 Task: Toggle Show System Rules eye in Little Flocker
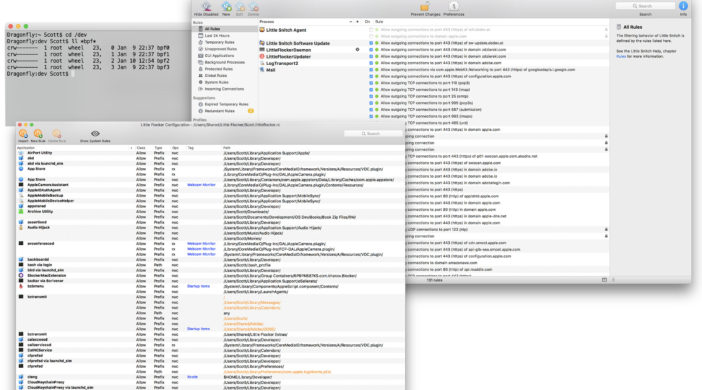click(95, 133)
